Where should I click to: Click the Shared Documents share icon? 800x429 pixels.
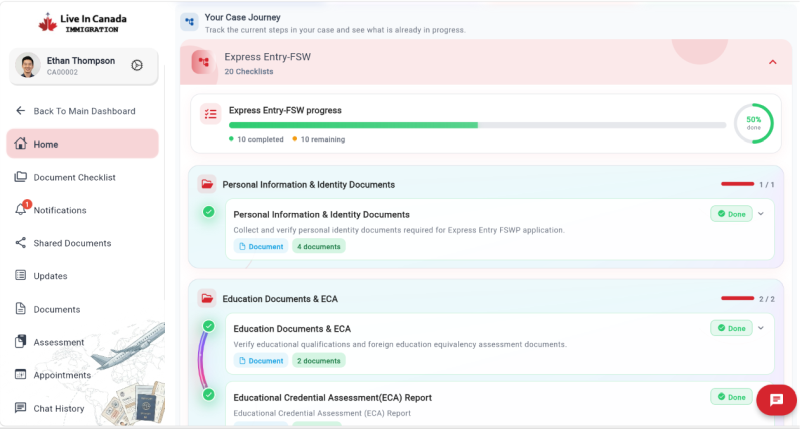pyautogui.click(x=20, y=243)
